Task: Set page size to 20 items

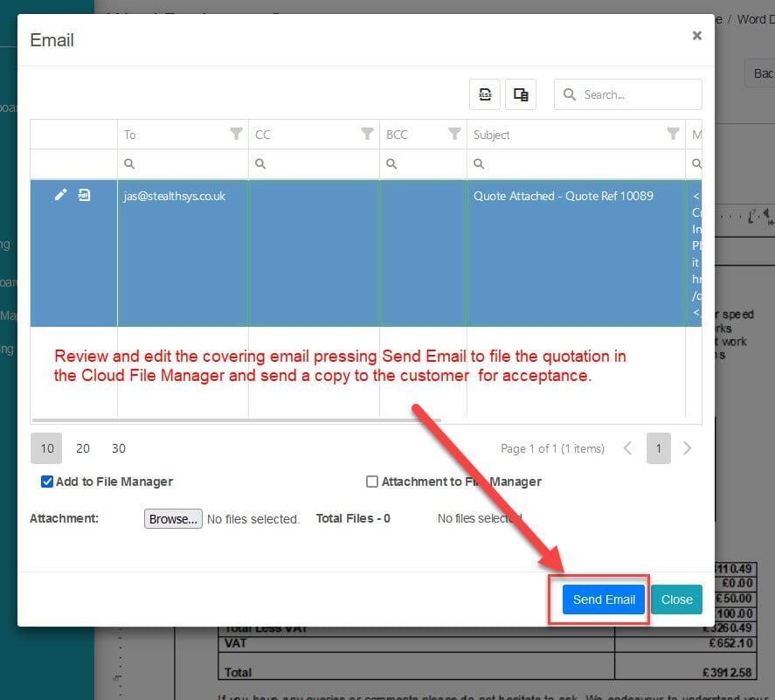Action: [83, 448]
